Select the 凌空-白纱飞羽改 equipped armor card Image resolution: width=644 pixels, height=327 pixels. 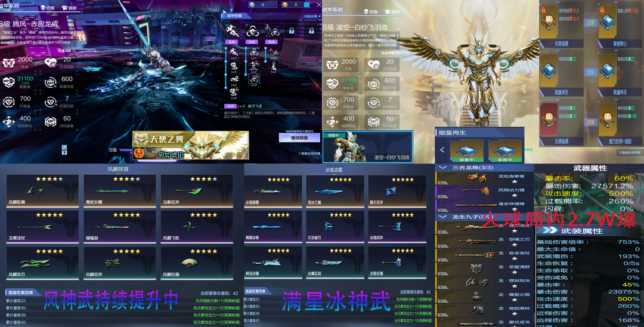coord(367,147)
